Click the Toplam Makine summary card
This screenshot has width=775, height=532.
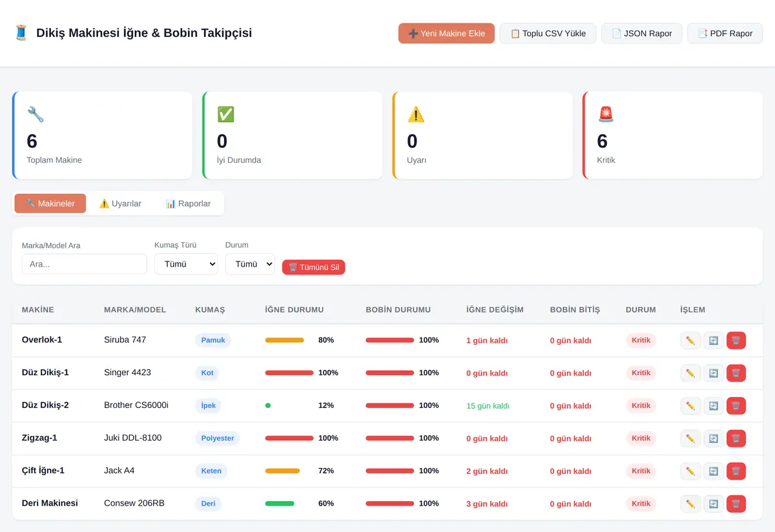(x=102, y=136)
